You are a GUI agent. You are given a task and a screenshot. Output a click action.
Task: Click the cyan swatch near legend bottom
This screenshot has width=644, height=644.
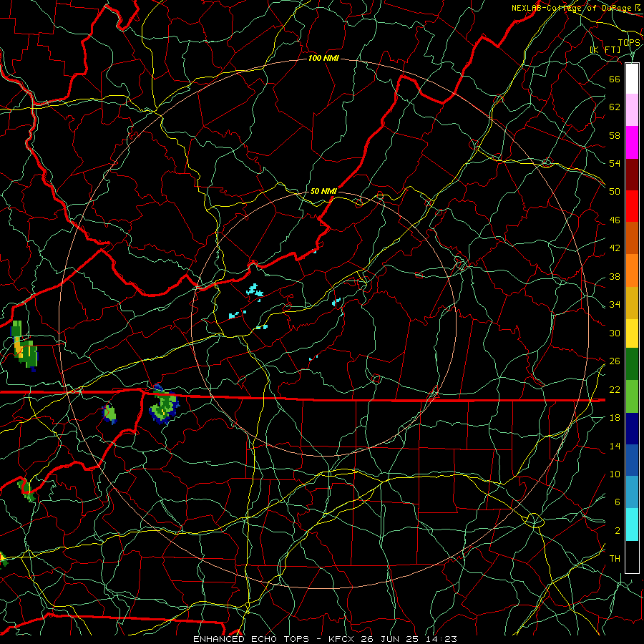(632, 525)
